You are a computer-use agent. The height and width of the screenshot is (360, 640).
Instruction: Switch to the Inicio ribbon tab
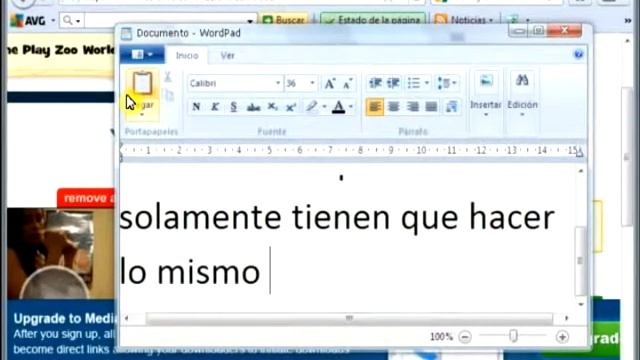click(187, 56)
